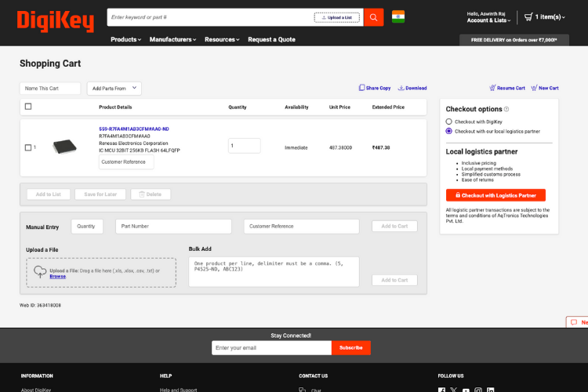Click Resume Cart
This screenshot has width=588, height=392.
[507, 88]
